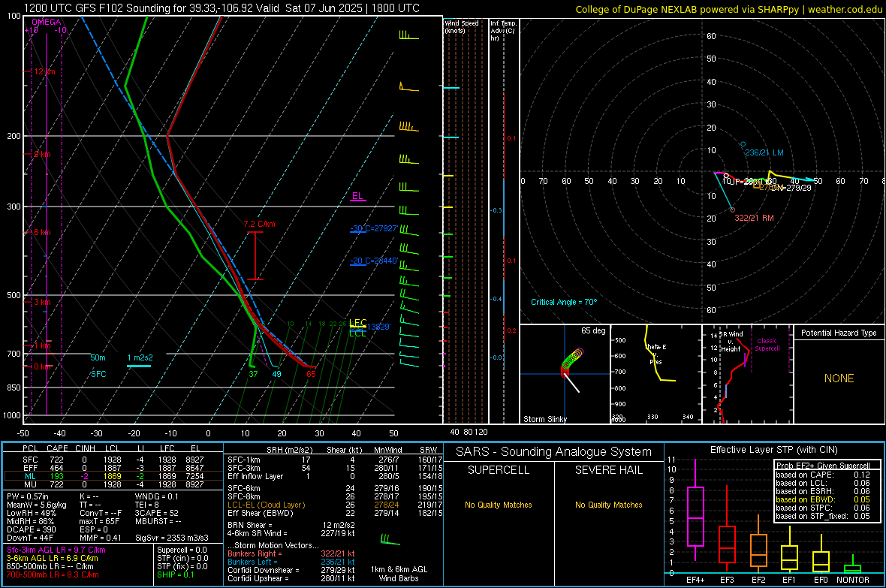Image resolution: width=886 pixels, height=588 pixels.
Task: Select the highlighted ML parcel row
Action: 112,476
